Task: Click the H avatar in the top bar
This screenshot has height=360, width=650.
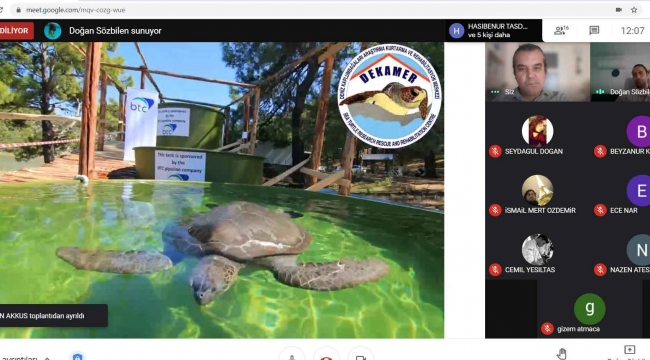Action: (x=456, y=31)
